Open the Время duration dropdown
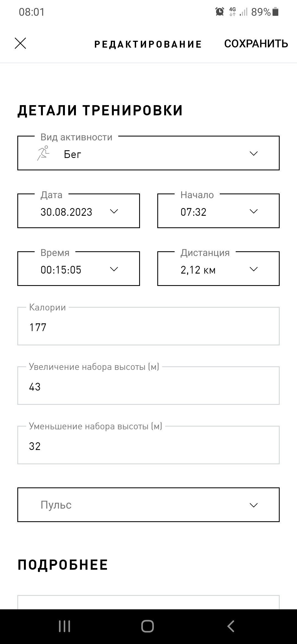297x644 pixels. pyautogui.click(x=79, y=269)
